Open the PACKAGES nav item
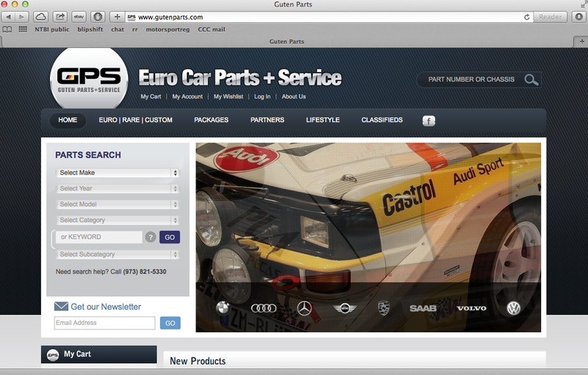 211,120
